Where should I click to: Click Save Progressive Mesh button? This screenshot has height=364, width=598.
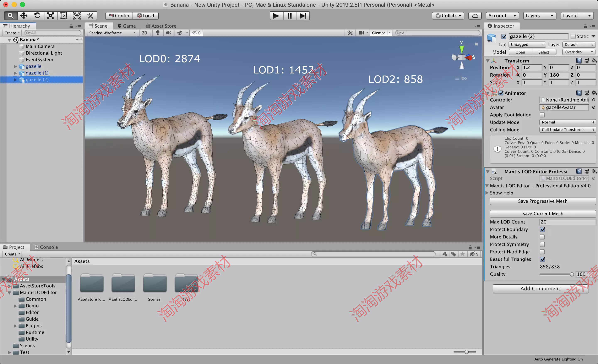pos(543,201)
